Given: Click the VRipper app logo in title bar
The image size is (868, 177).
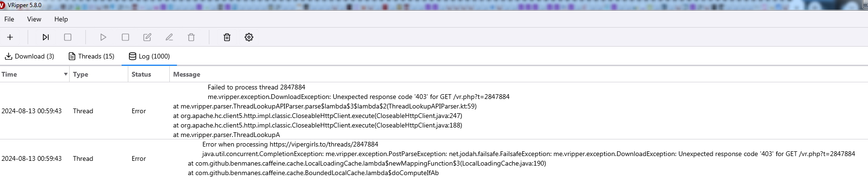Looking at the screenshot, I should (2, 5).
